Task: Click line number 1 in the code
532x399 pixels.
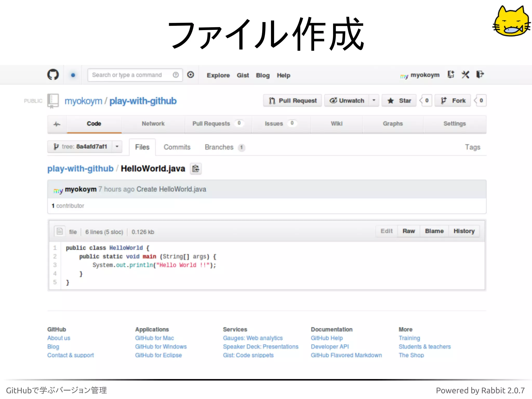Action: pos(55,248)
